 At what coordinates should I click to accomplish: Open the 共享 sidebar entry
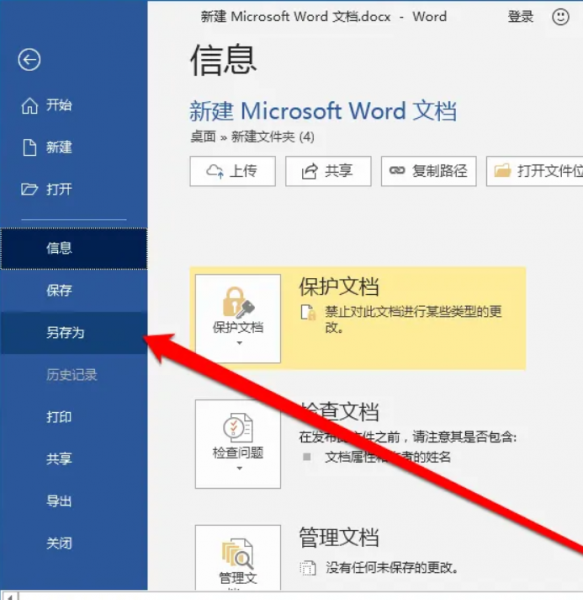tap(74, 459)
